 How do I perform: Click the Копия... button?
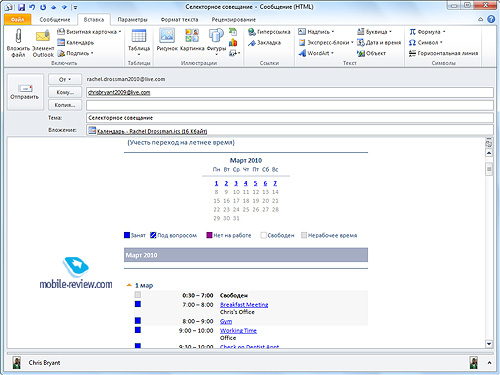65,105
